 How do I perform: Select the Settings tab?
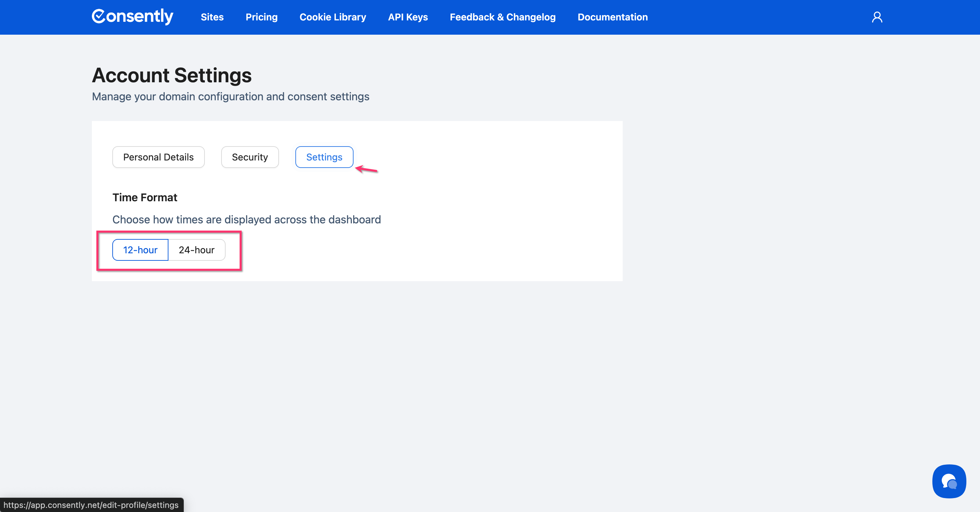324,157
